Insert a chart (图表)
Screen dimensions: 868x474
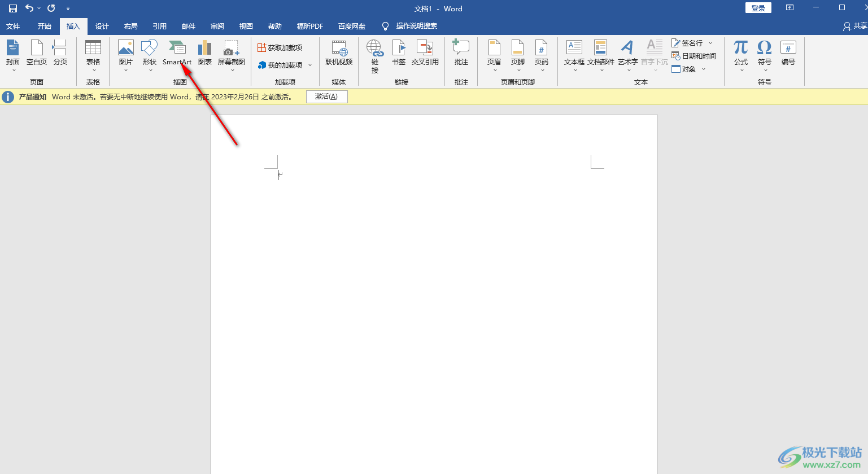tap(205, 53)
